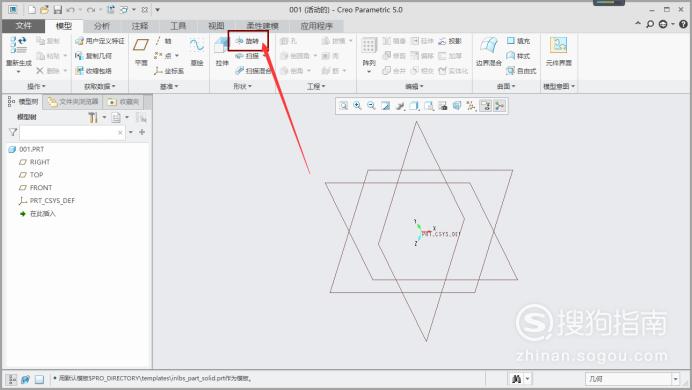This screenshot has height=390, width=692.
Task: Open the Folder Browser (文件夹浏览器) tab
Action: 73,102
